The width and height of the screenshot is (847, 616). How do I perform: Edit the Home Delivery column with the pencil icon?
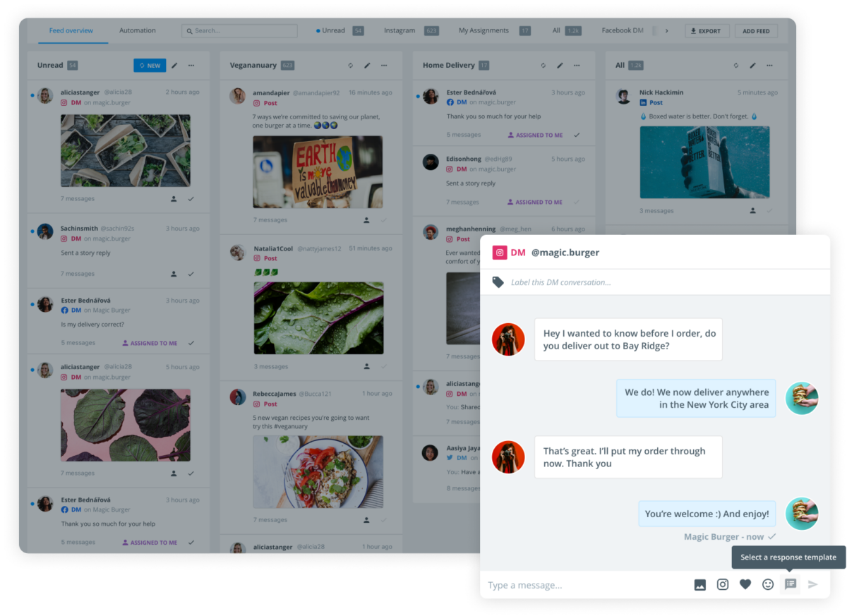pos(560,65)
